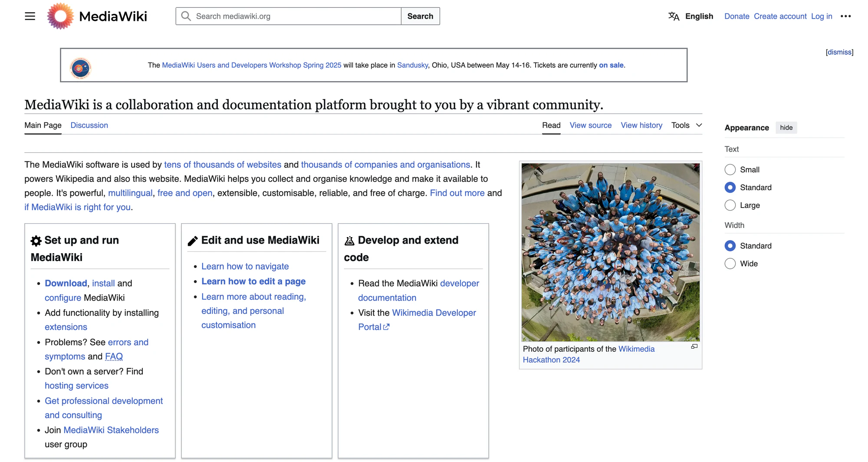The height and width of the screenshot is (462, 868).
Task: Select Standard width option
Action: [x=730, y=246]
